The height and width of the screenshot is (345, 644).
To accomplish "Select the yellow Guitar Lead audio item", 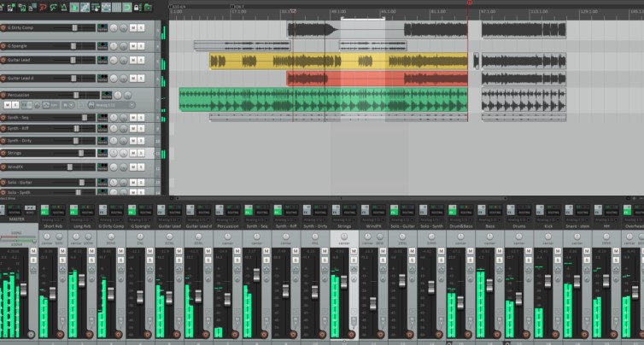I will [x=338, y=61].
